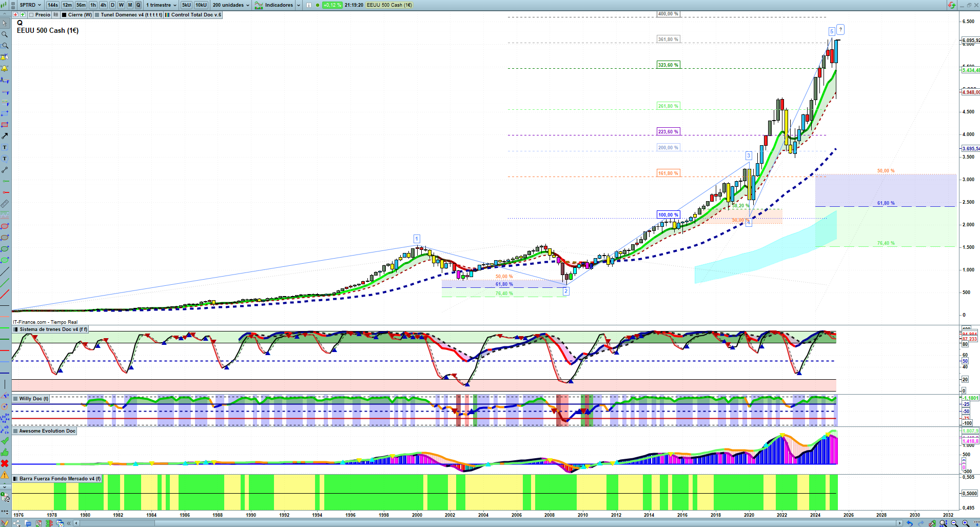980x527 pixels.
Task: Select the magnifier zoom tool
Action: [5, 34]
